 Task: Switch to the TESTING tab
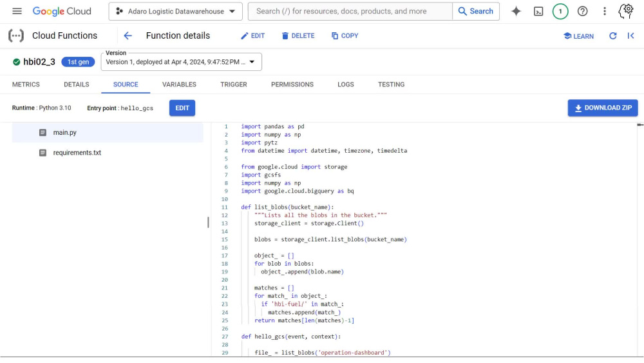[391, 84]
